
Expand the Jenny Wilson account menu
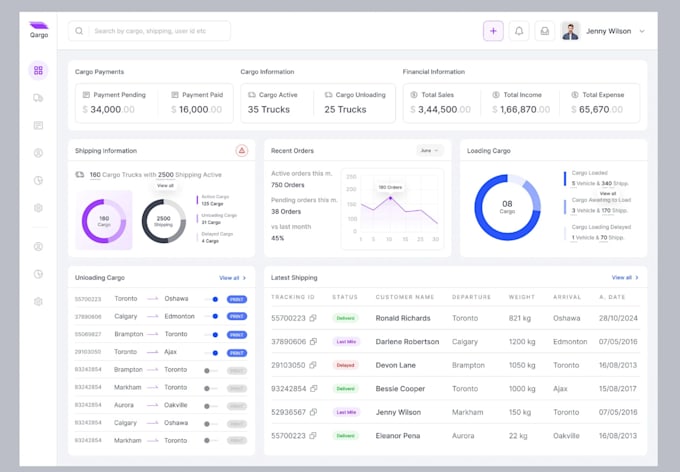(642, 31)
